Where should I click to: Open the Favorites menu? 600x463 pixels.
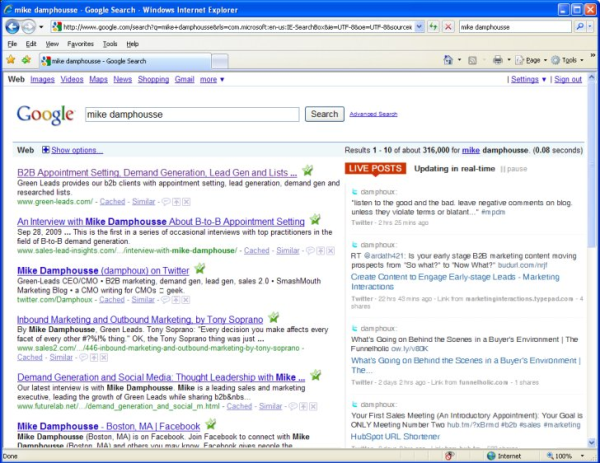(80, 44)
